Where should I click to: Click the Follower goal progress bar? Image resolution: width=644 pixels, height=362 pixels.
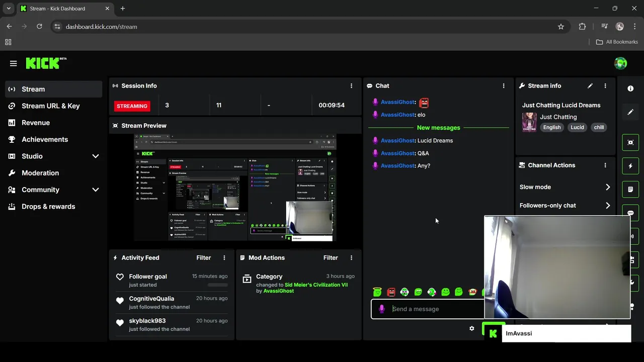[217, 285]
